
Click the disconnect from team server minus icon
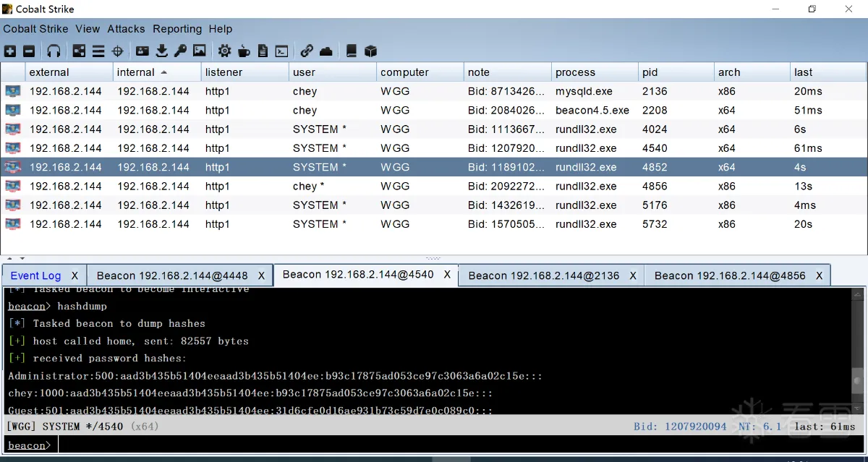(x=29, y=51)
